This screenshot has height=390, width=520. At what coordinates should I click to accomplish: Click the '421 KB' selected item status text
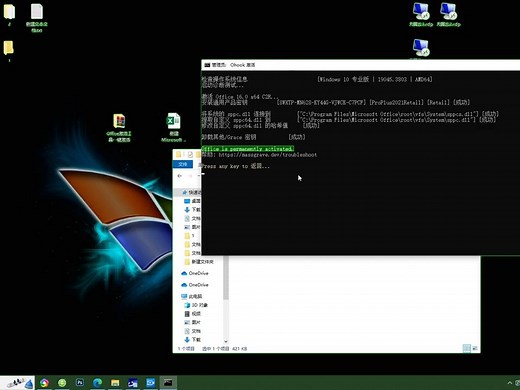click(x=239, y=349)
